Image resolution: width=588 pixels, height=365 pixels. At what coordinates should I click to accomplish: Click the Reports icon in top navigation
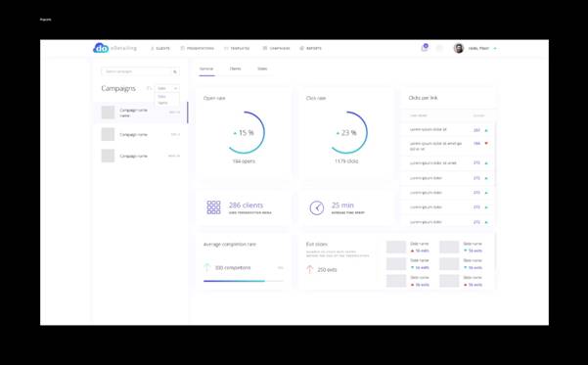pyautogui.click(x=302, y=48)
